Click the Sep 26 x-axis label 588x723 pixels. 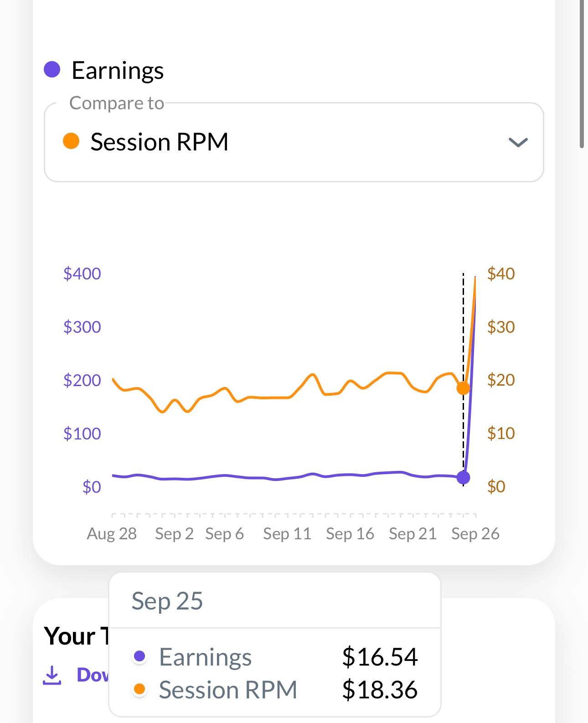(475, 533)
